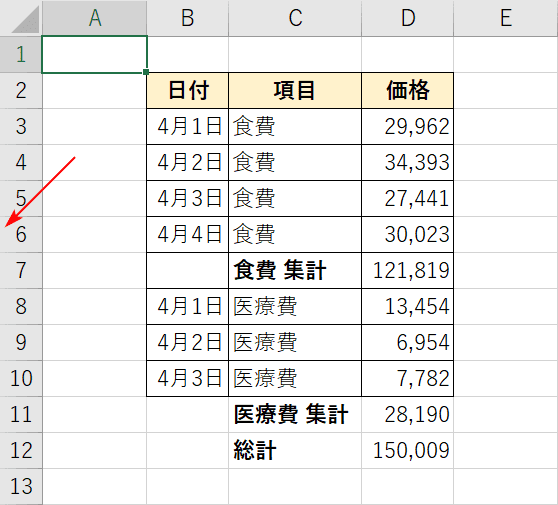Click the fill handle of cell A1
The height and width of the screenshot is (505, 558).
point(146,72)
